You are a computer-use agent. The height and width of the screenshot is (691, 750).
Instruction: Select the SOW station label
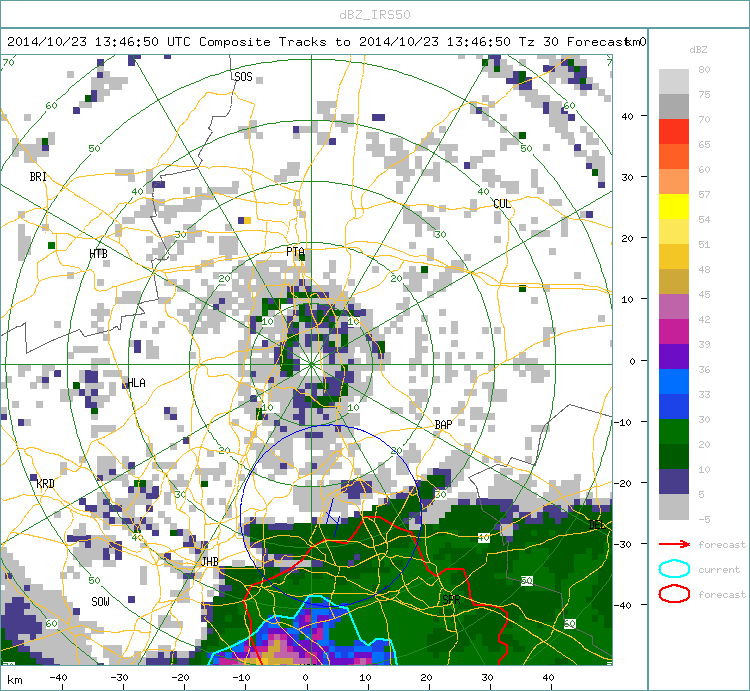[x=100, y=602]
